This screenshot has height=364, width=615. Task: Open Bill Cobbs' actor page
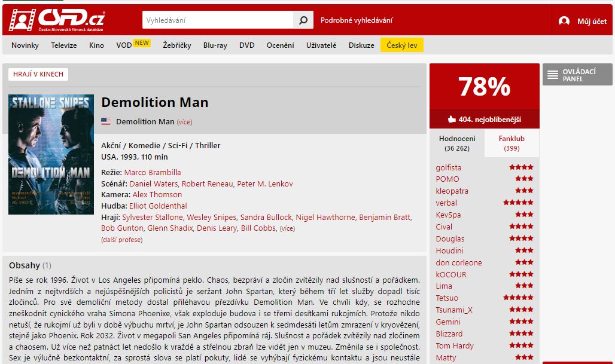(x=258, y=228)
